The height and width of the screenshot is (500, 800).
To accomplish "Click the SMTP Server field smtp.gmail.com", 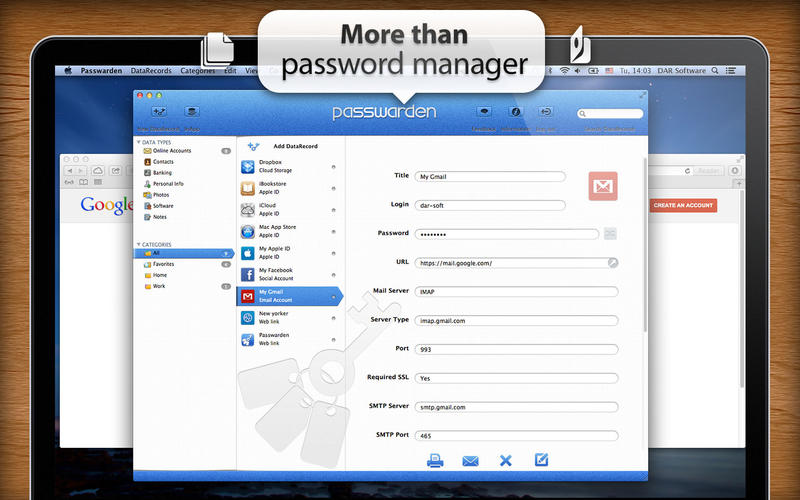I will coord(516,407).
